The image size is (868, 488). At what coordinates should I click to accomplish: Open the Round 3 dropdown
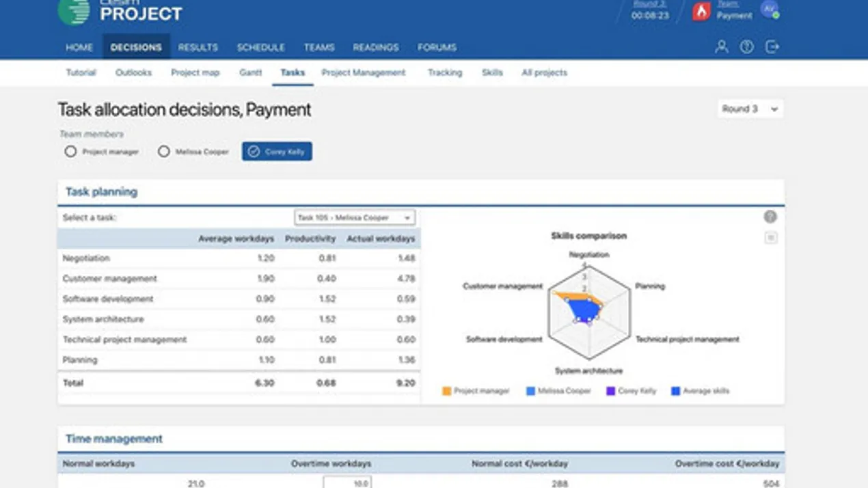coord(750,109)
